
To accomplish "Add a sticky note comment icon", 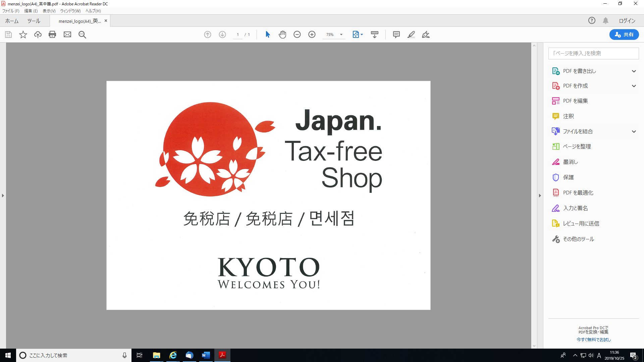I will tap(396, 35).
